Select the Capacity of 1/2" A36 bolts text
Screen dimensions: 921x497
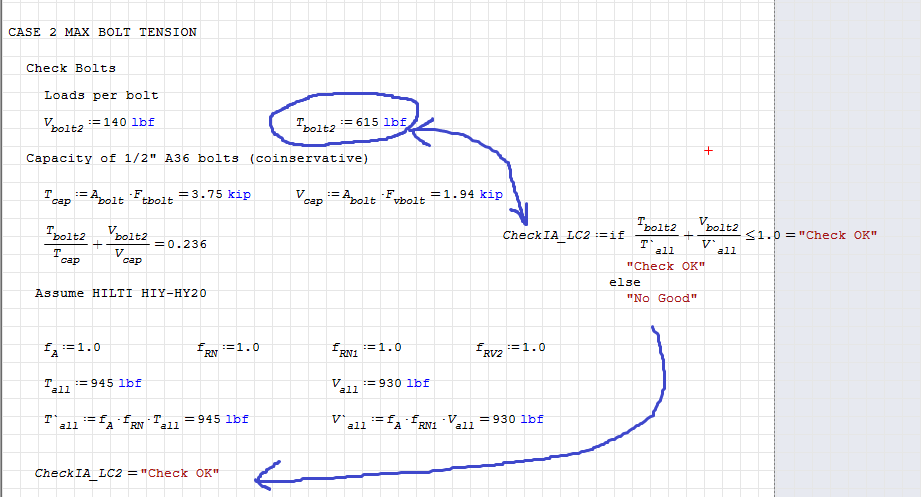(197, 158)
